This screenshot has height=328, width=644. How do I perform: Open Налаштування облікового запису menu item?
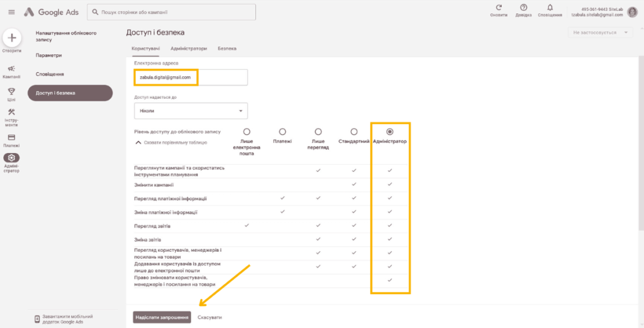click(66, 36)
